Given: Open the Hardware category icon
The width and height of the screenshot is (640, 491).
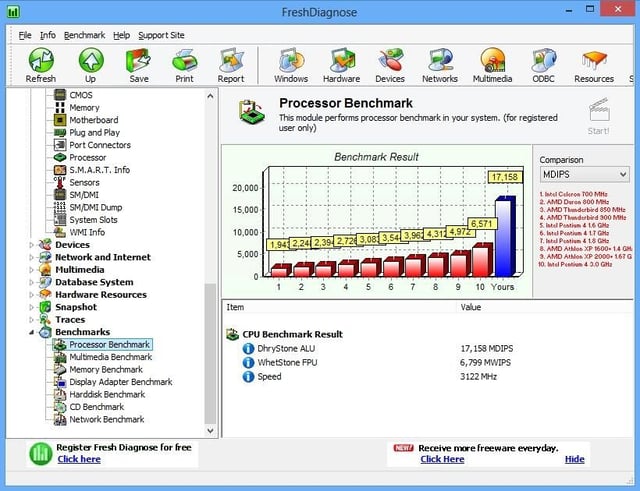Looking at the screenshot, I should coord(342,60).
